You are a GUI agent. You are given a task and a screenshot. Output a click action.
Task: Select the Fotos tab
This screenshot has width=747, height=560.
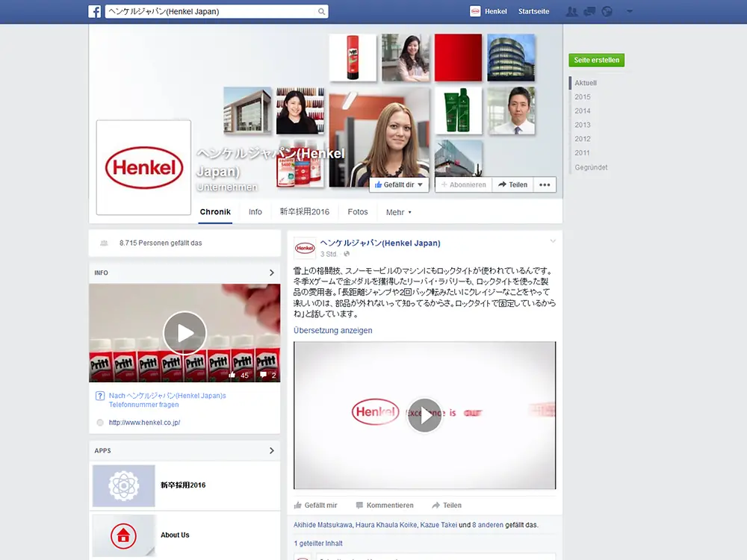pyautogui.click(x=358, y=212)
